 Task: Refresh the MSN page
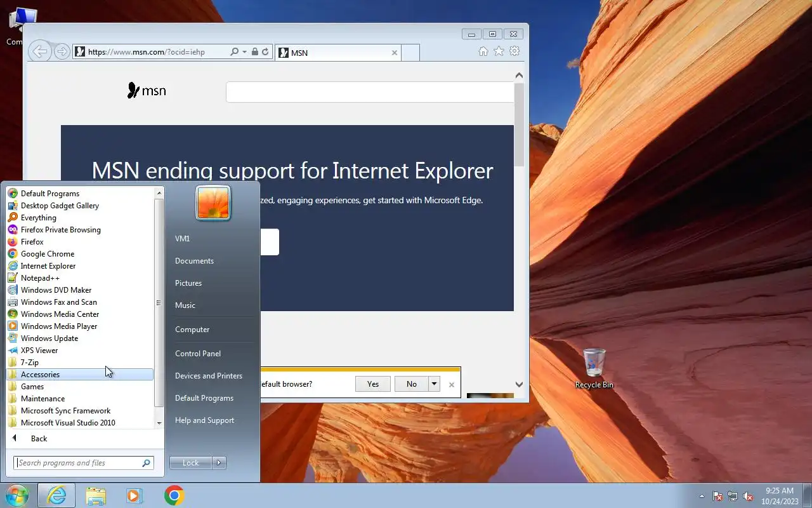pos(265,52)
